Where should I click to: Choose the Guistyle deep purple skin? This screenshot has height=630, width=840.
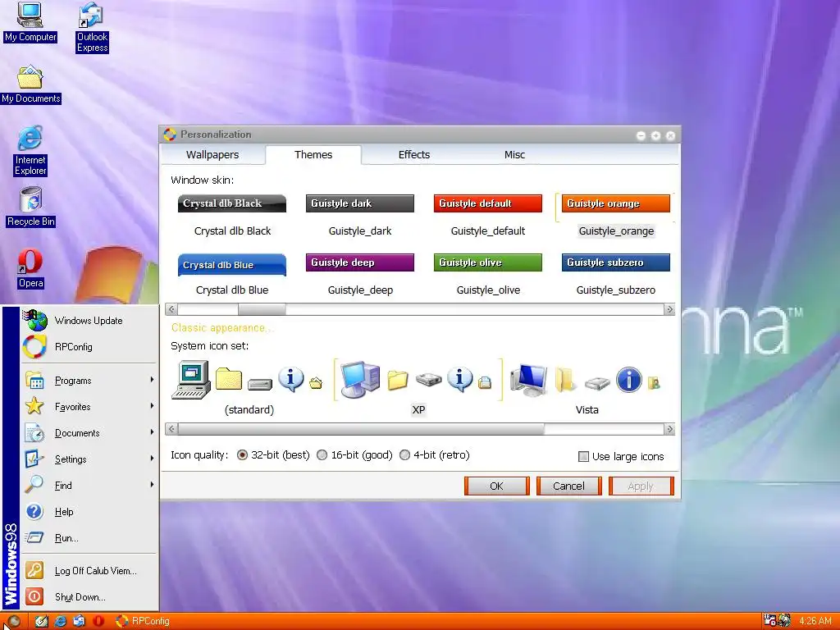[x=360, y=275]
